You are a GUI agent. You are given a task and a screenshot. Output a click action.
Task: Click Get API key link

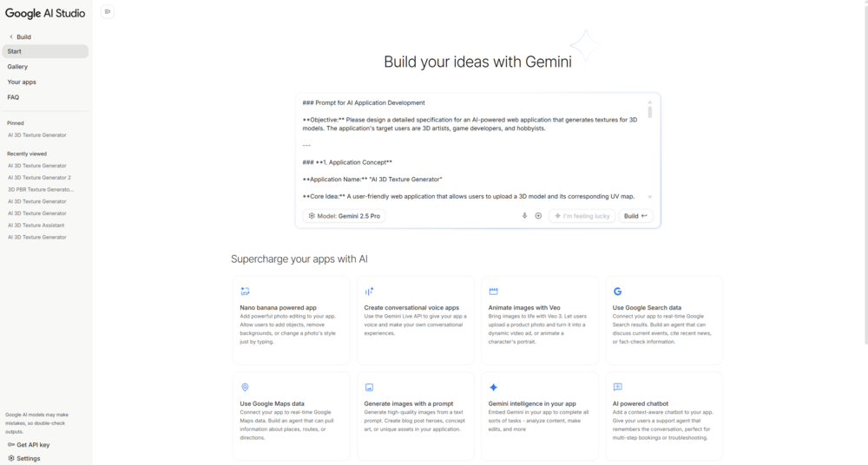click(x=32, y=445)
